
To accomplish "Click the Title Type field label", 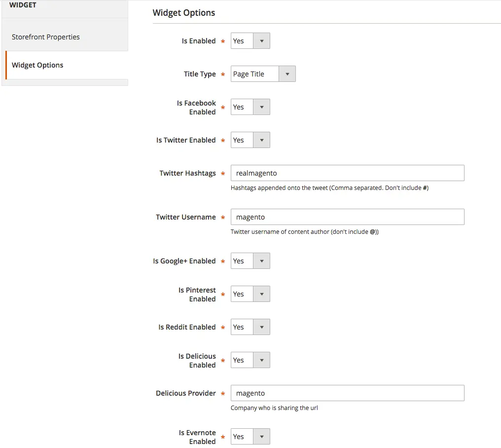I will click(x=200, y=74).
